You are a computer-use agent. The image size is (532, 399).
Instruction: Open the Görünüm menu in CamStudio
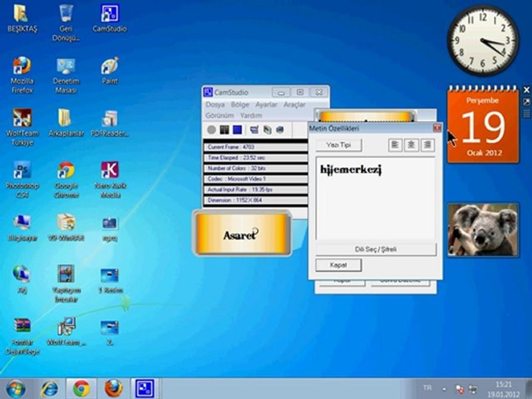click(219, 115)
